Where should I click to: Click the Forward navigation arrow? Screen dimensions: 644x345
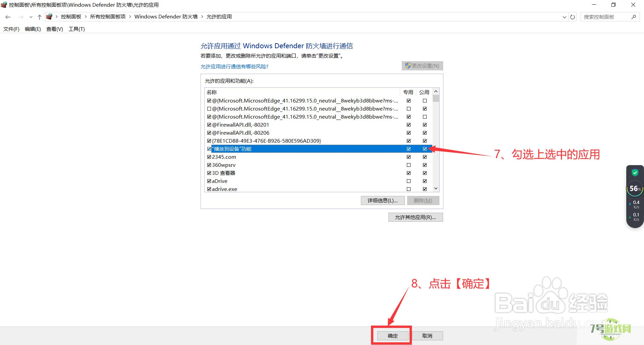(21, 17)
